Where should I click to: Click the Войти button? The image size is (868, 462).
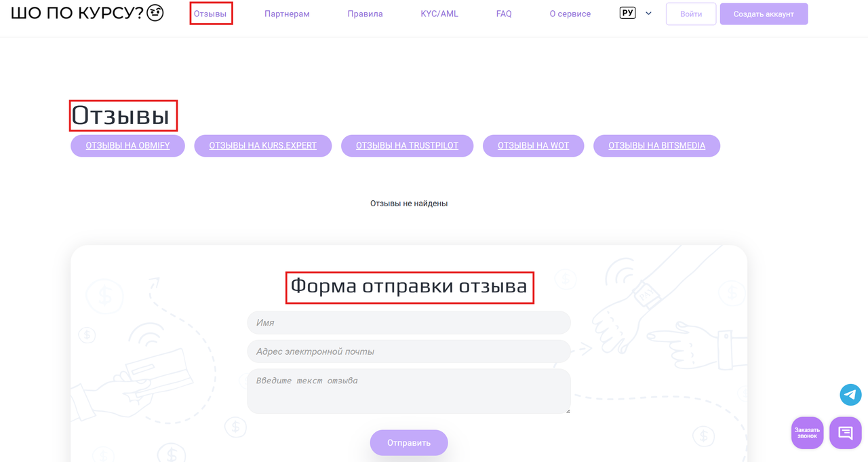pyautogui.click(x=691, y=14)
